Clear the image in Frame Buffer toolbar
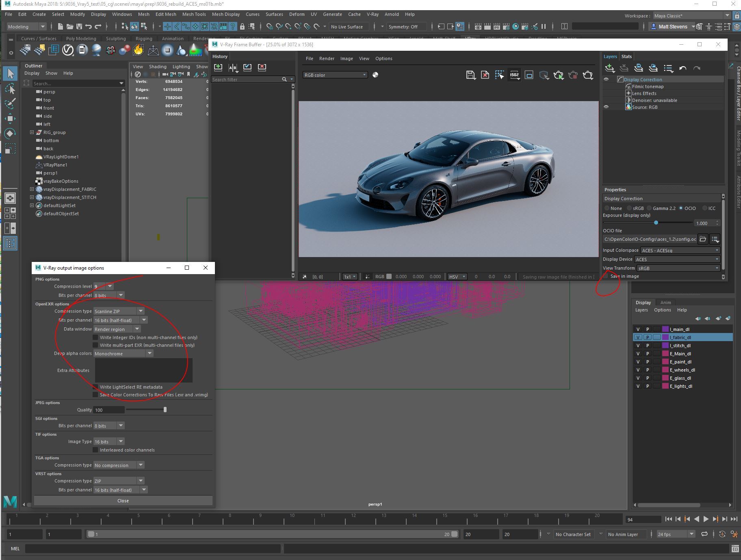This screenshot has width=741, height=560. pos(485,75)
